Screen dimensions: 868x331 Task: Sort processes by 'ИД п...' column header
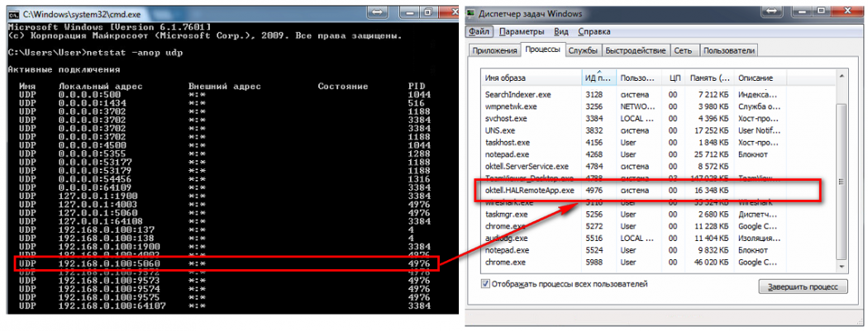point(597,78)
